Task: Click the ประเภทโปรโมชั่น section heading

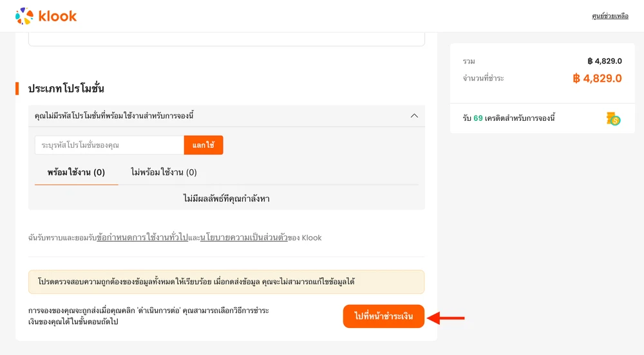Action: 66,89
